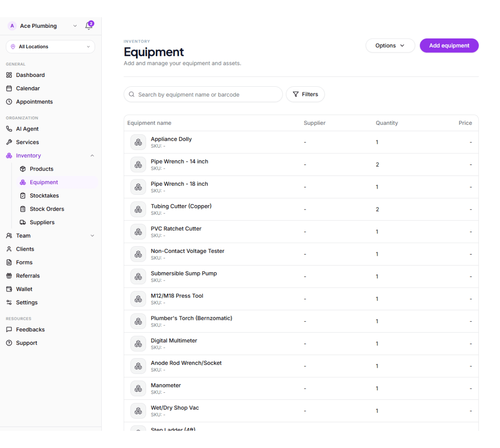This screenshot has width=500, height=448.
Task: Go to Dashboard in sidebar
Action: click(30, 75)
